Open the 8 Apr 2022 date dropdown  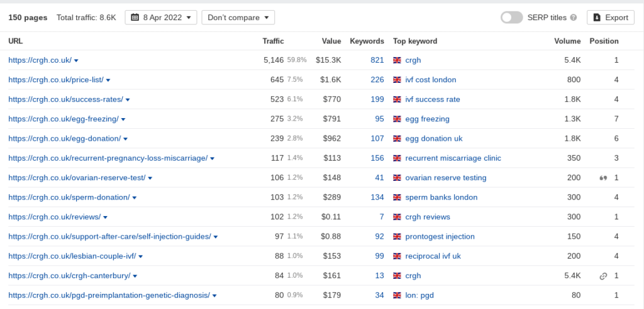pyautogui.click(x=161, y=18)
